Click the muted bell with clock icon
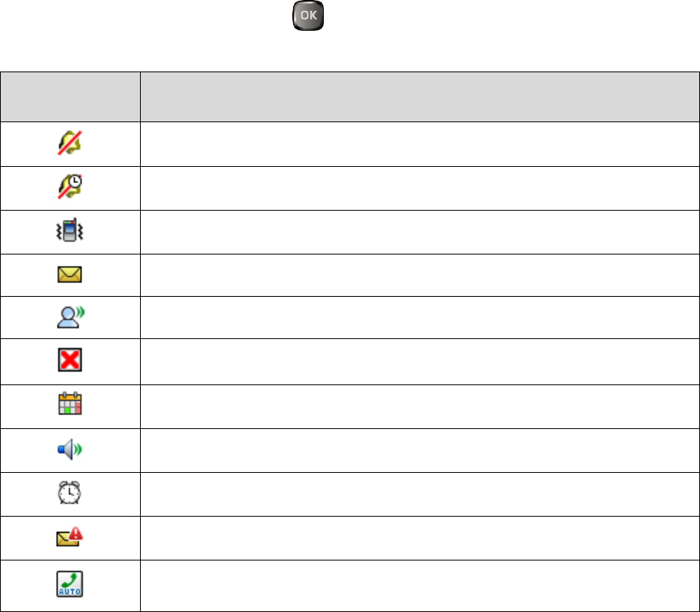The height and width of the screenshot is (612, 700). coord(70,188)
